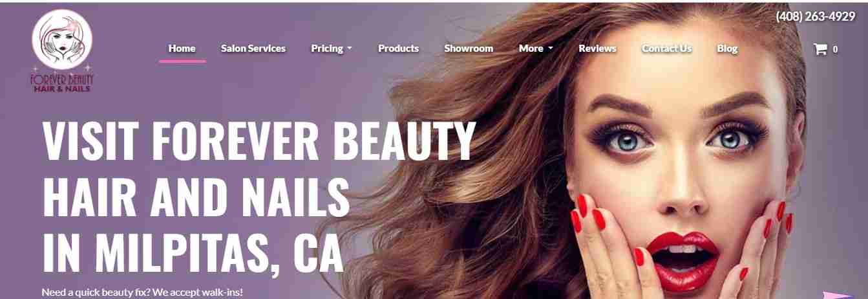Open the Pricing menu label
This screenshot has height=299, width=868.
[327, 49]
